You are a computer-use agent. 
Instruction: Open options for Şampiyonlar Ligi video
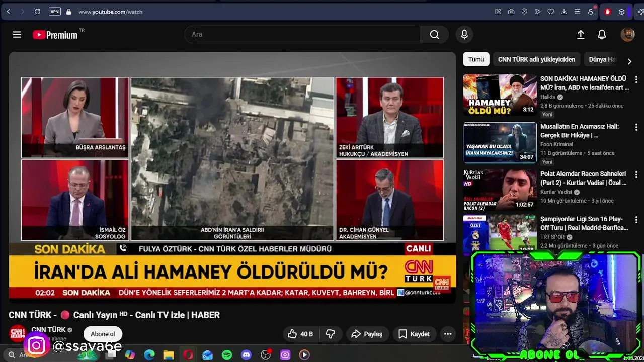(x=636, y=220)
